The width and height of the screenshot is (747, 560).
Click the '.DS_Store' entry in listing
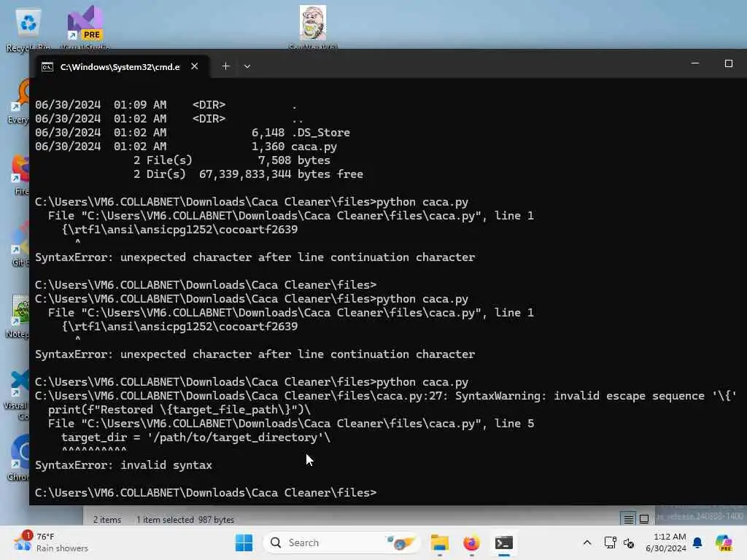click(321, 133)
